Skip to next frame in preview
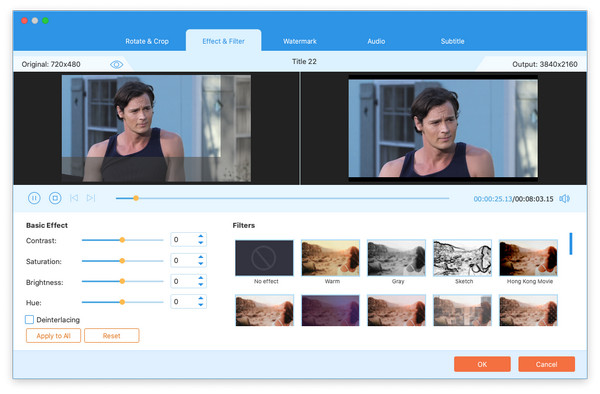 (91, 198)
